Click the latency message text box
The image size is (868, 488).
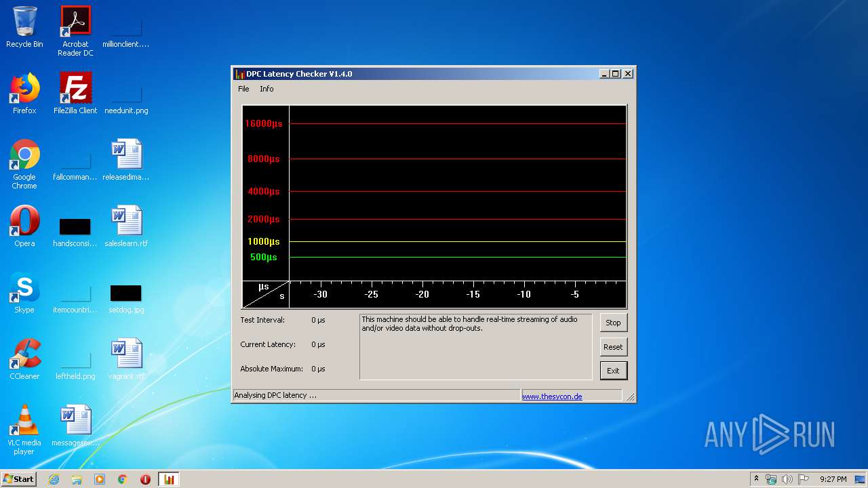pos(475,346)
